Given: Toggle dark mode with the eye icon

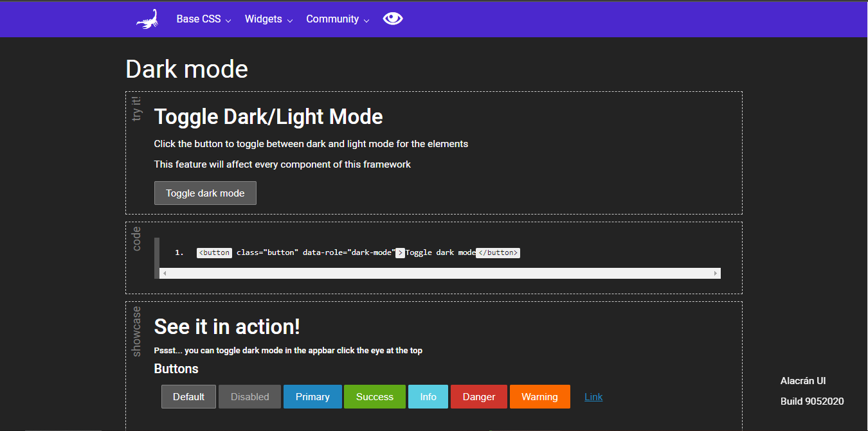Looking at the screenshot, I should [x=393, y=19].
